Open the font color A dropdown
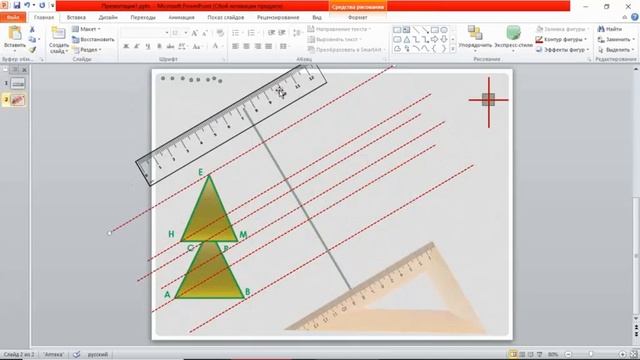Viewport: 640px width, 360px height. [x=217, y=47]
